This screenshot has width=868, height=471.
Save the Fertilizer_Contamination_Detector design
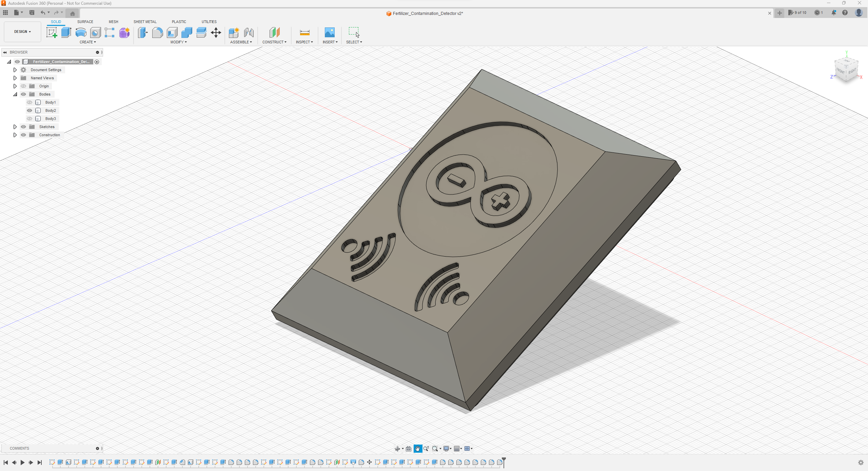32,13
